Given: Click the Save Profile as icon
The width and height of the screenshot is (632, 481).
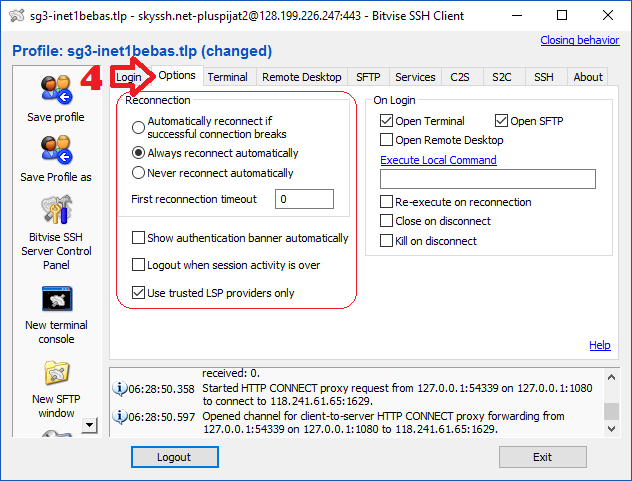Looking at the screenshot, I should coord(56,150).
